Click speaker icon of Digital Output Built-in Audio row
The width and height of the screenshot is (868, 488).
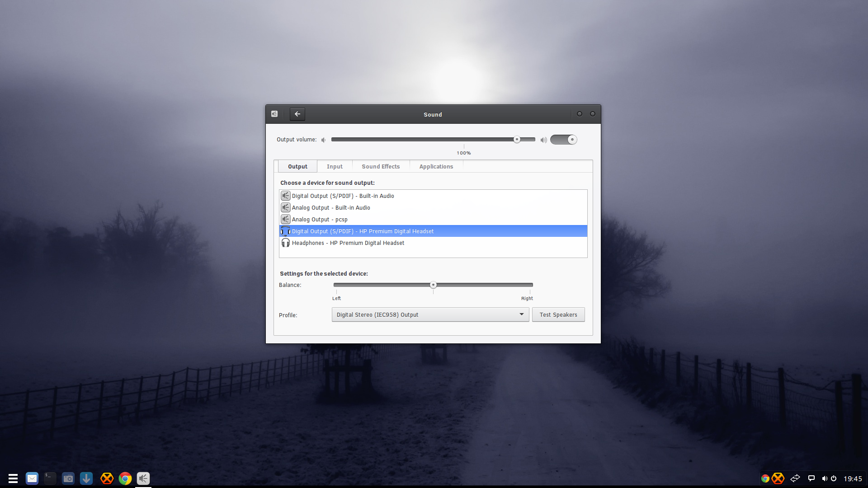point(285,196)
